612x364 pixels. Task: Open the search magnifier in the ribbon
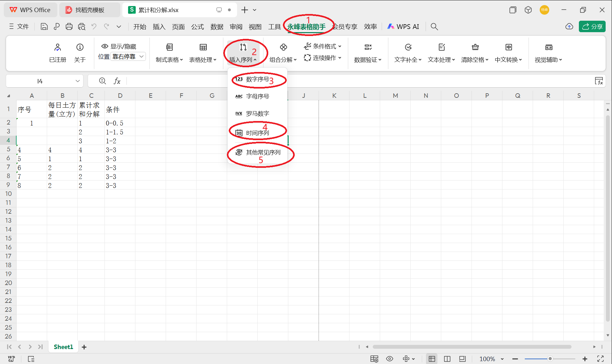pos(434,26)
